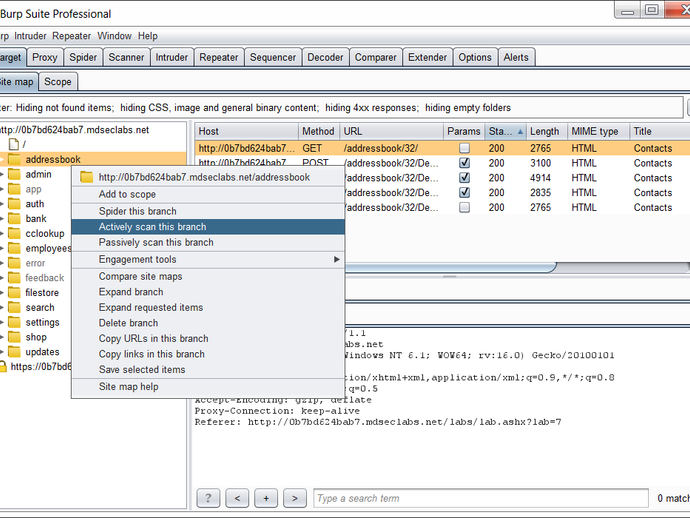The width and height of the screenshot is (690, 518).
Task: Click the updates folder icon
Action: (14, 352)
